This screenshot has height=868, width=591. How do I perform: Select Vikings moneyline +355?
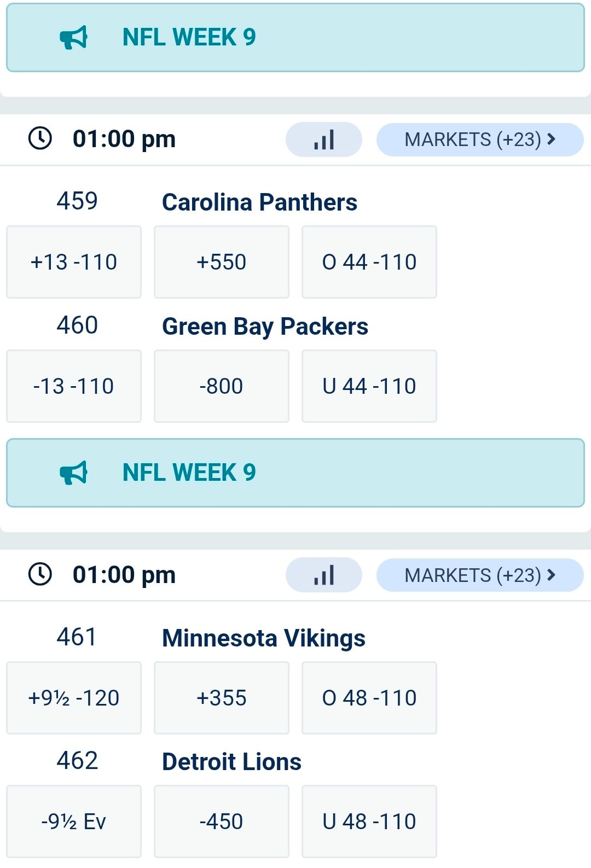[x=222, y=698]
